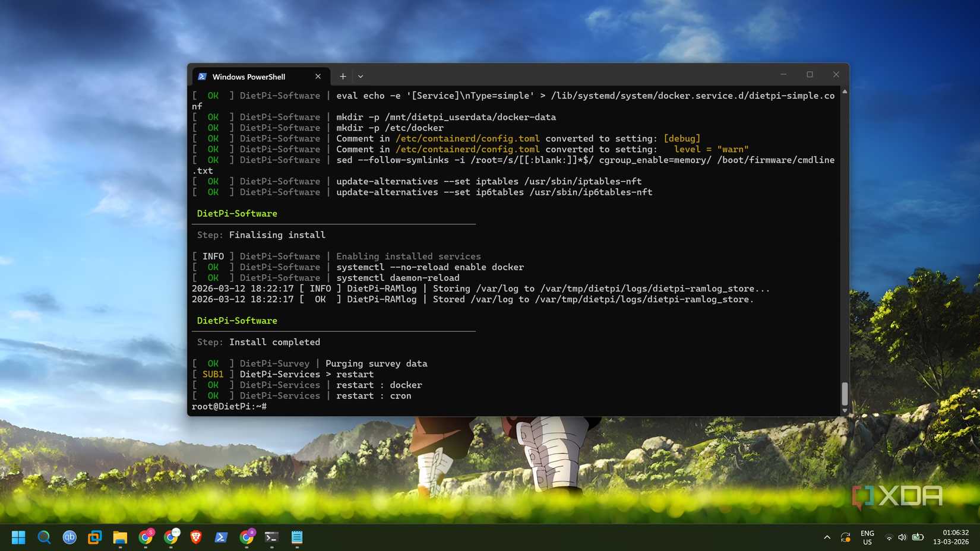This screenshot has width=980, height=551.
Task: Open Windows Search
Action: coord(44,537)
